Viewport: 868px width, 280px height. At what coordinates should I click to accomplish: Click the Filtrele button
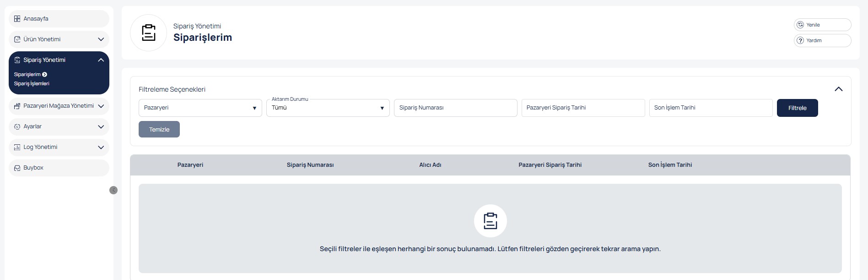click(798, 108)
